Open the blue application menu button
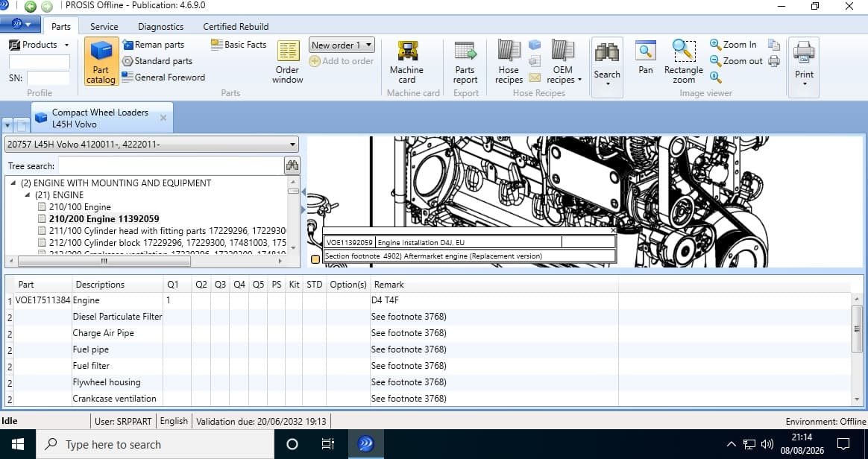 20,25
